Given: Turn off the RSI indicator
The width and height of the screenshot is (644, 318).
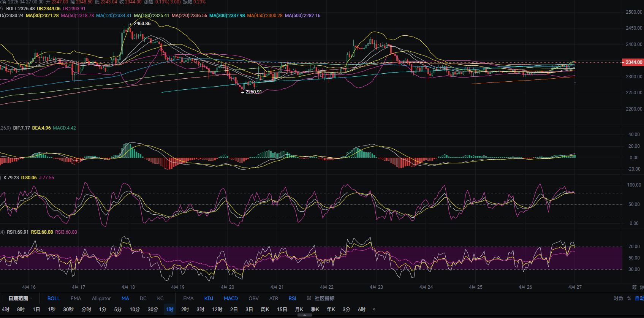Looking at the screenshot, I should [x=292, y=298].
